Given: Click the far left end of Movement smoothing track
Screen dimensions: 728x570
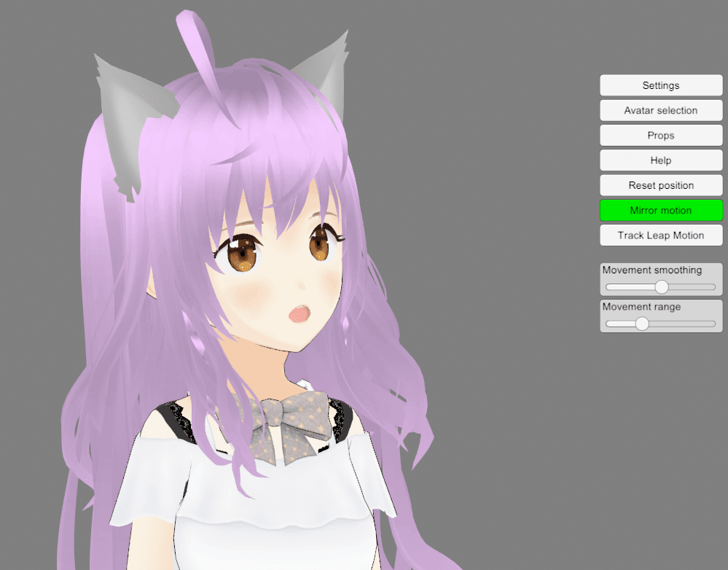Looking at the screenshot, I should 608,287.
